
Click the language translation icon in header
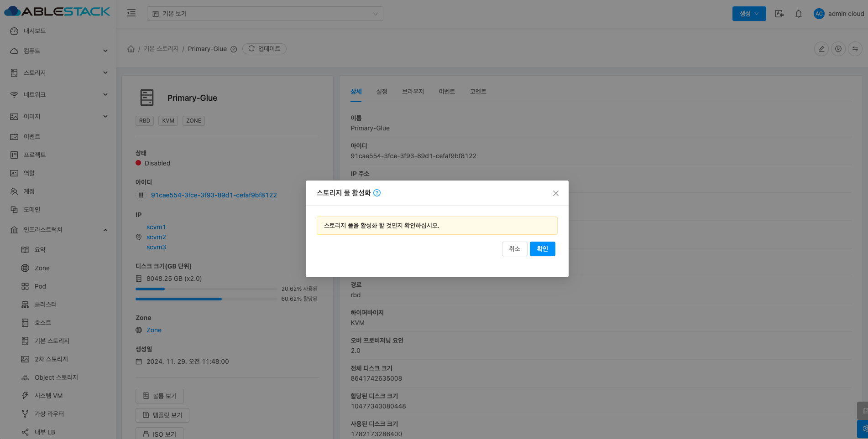(x=779, y=14)
